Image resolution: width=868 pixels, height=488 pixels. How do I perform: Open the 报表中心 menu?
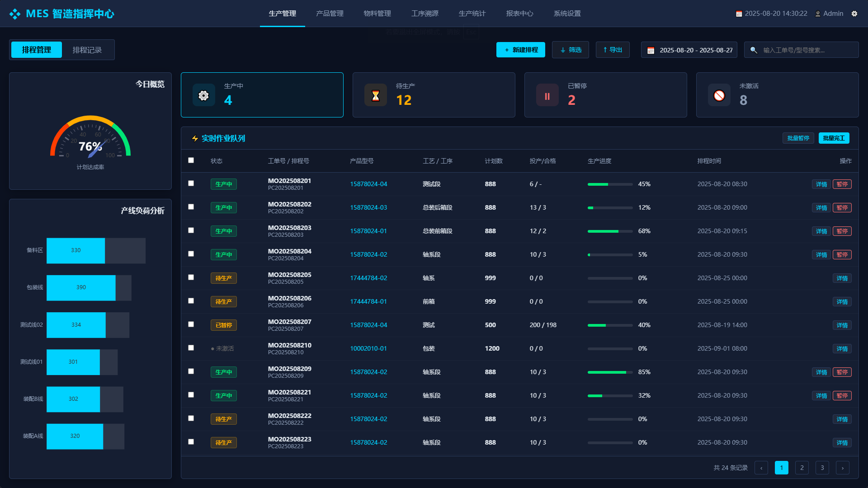click(x=519, y=14)
